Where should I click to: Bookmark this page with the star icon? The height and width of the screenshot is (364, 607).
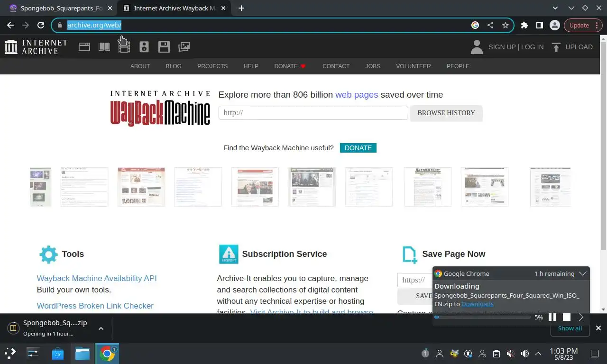pyautogui.click(x=506, y=25)
